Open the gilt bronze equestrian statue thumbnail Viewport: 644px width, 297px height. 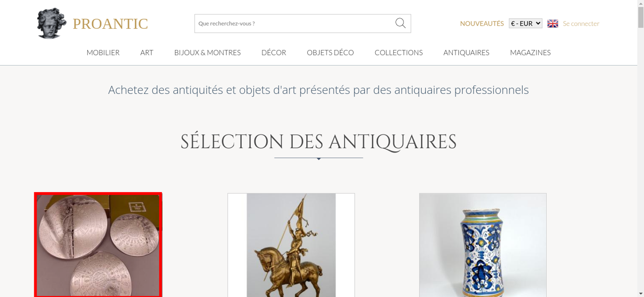click(291, 245)
